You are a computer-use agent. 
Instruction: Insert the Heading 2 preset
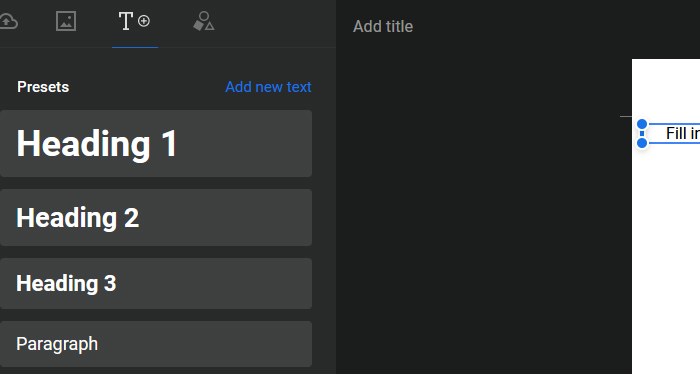(x=156, y=217)
